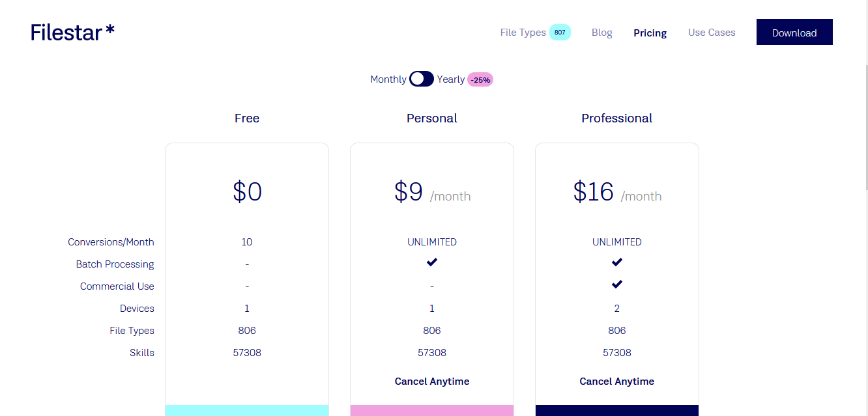Go to the Pricing nav item
868x416 pixels.
[x=650, y=33]
